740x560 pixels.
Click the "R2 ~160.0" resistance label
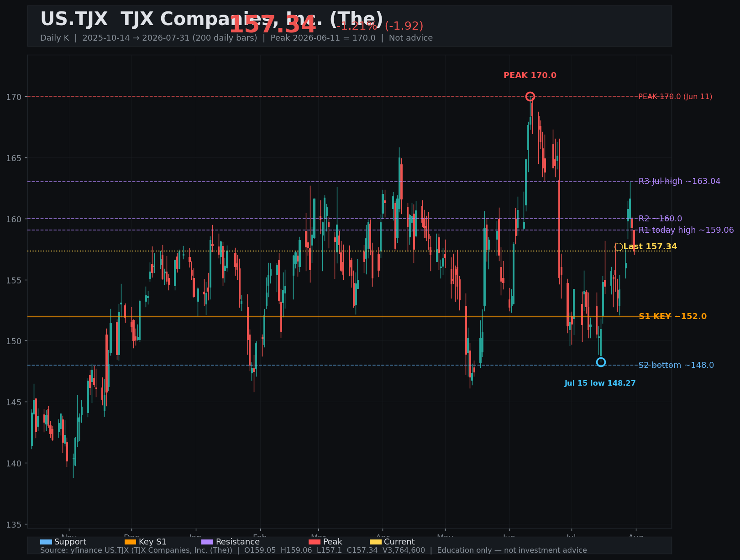(x=660, y=219)
